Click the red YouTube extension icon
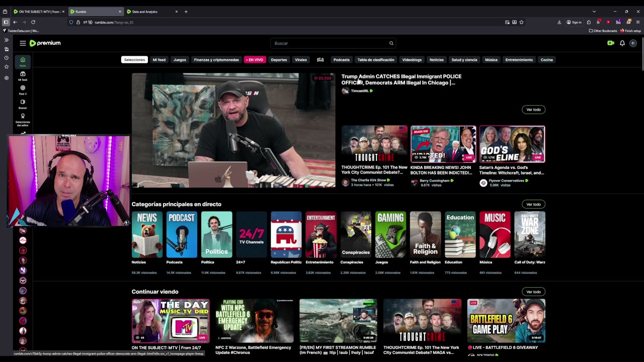644x362 pixels. click(x=608, y=22)
